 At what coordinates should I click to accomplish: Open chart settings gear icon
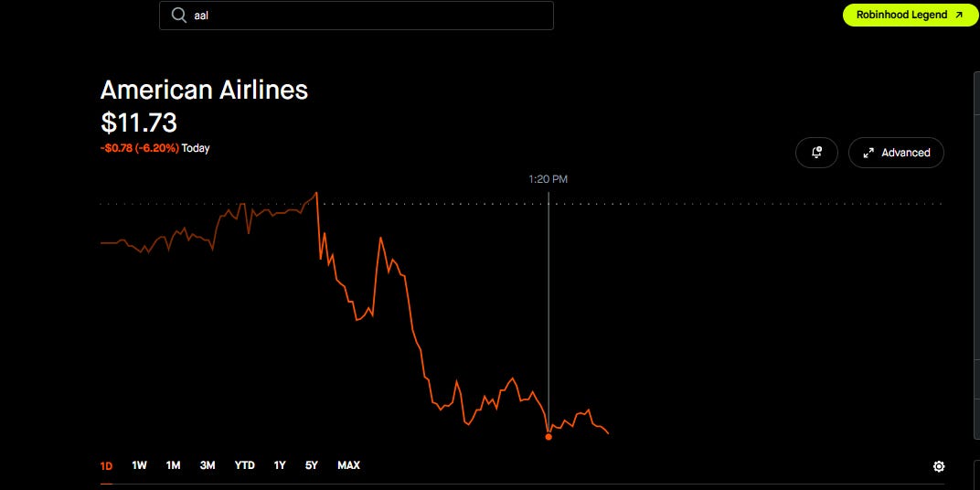(939, 466)
